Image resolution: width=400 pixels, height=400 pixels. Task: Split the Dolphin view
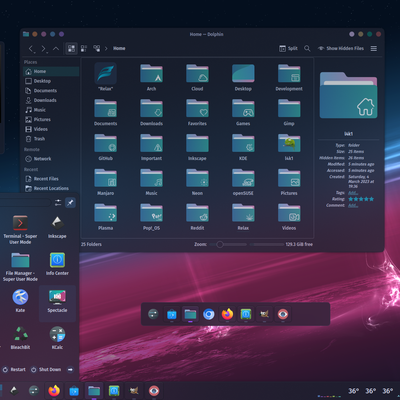[288, 48]
